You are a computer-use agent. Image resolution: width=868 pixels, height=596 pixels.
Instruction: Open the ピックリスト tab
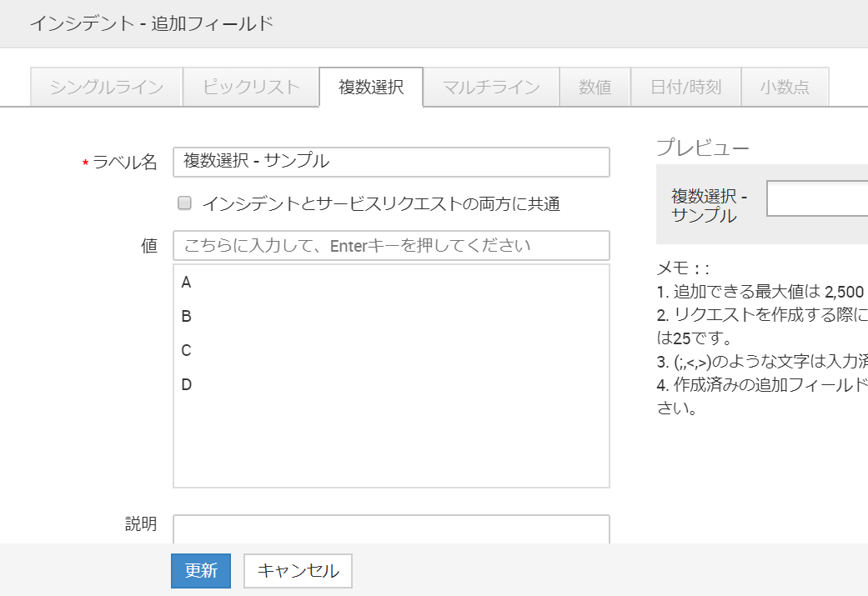coord(251,87)
